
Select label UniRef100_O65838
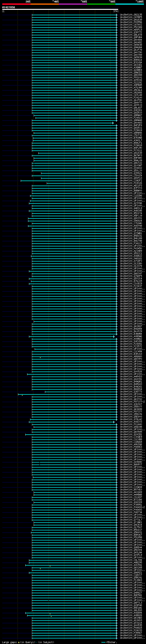point(131,45)
